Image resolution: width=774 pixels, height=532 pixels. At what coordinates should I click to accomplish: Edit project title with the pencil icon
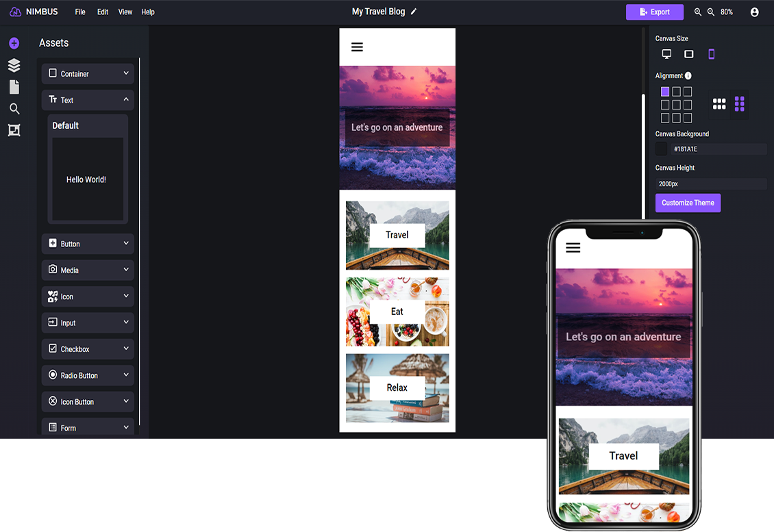point(414,12)
